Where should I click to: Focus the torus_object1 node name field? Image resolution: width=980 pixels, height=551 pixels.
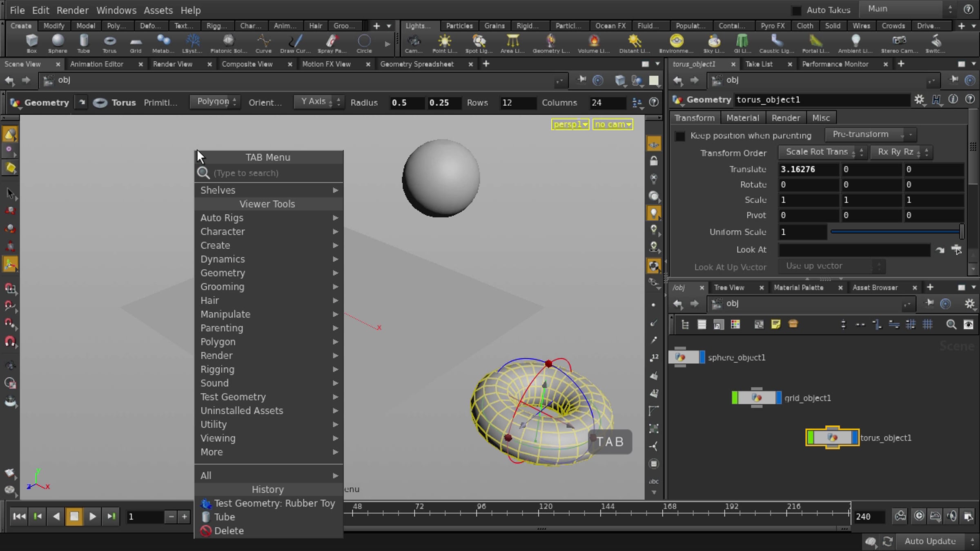(x=822, y=100)
